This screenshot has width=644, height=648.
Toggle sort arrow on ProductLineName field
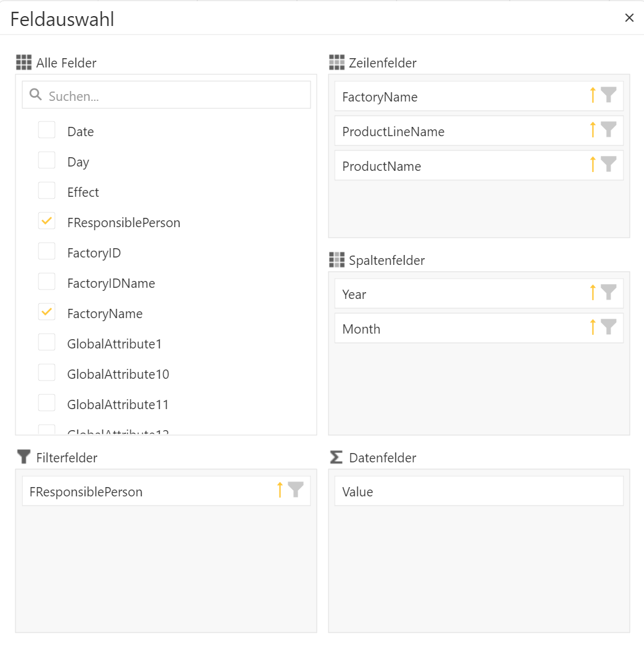point(593,130)
